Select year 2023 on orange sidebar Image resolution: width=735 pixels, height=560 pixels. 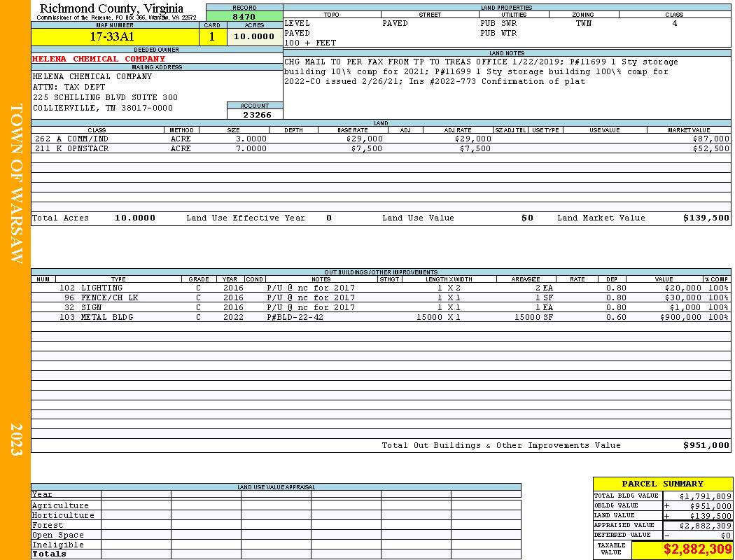coord(15,439)
